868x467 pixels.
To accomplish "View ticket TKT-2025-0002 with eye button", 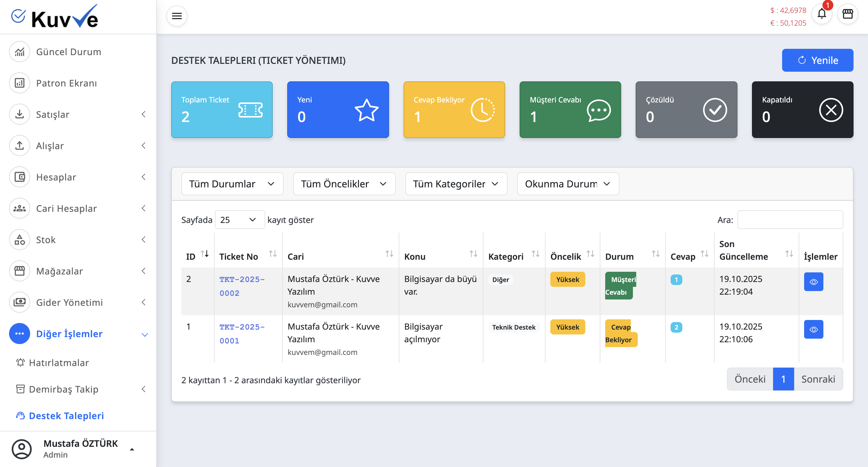I will [x=813, y=282].
